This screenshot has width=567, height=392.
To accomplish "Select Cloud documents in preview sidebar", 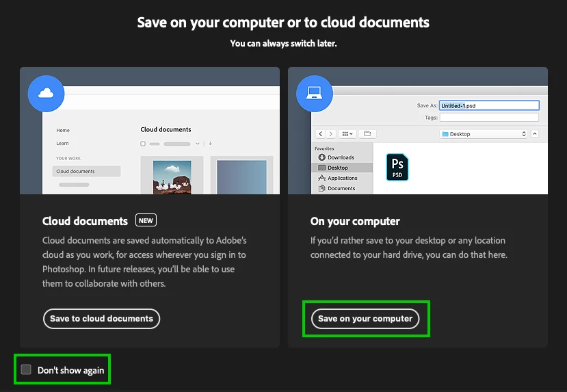I will (86, 172).
